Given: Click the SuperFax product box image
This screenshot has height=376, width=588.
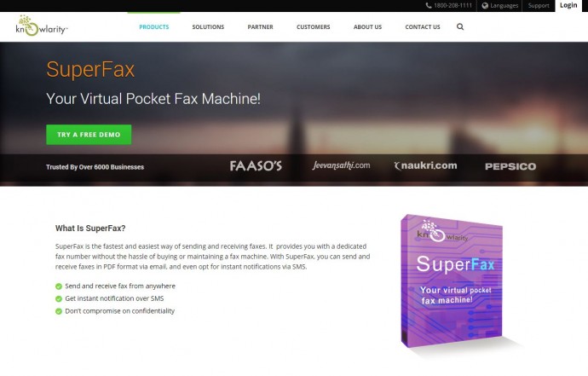Looking at the screenshot, I should 453,281.
